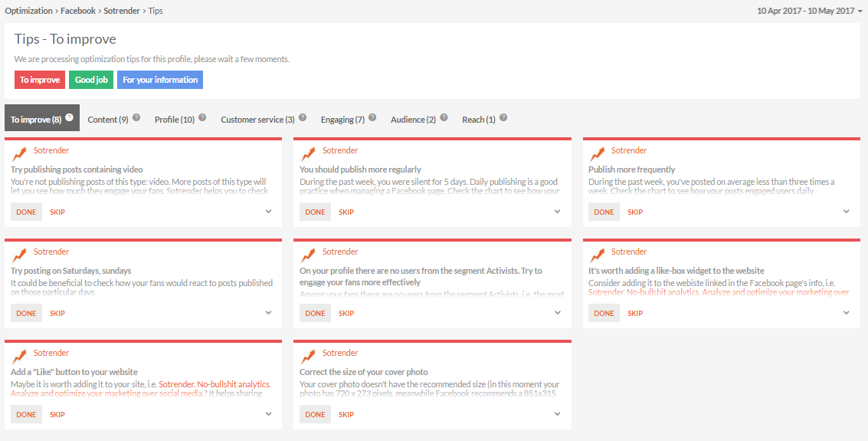
Task: Click Sotrender logo on video posts tip
Action: 20,153
